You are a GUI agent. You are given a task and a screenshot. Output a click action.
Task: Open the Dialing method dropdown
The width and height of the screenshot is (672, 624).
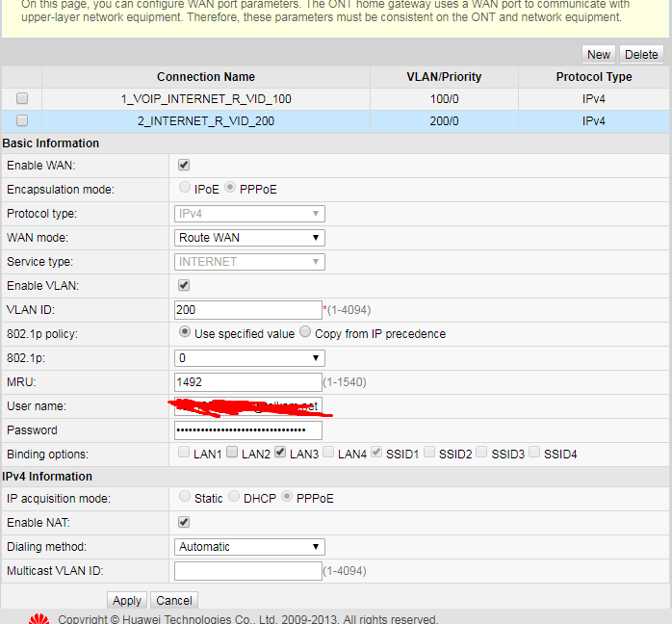coord(249,547)
